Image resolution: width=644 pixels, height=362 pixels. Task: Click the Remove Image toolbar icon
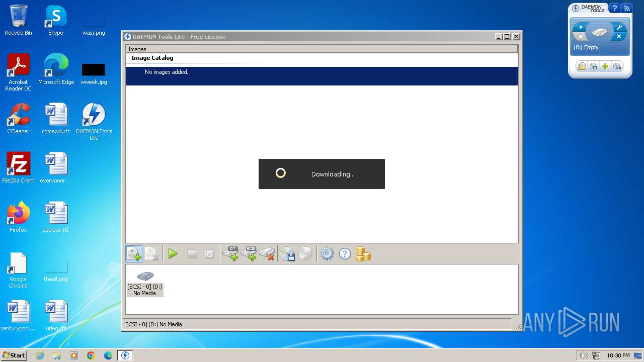coord(152,254)
